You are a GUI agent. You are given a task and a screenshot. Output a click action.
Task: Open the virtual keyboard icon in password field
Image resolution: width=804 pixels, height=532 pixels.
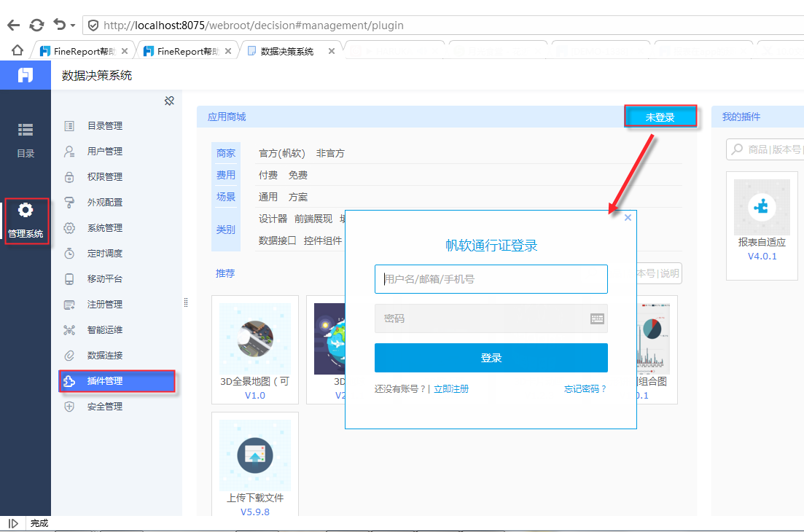coord(598,318)
